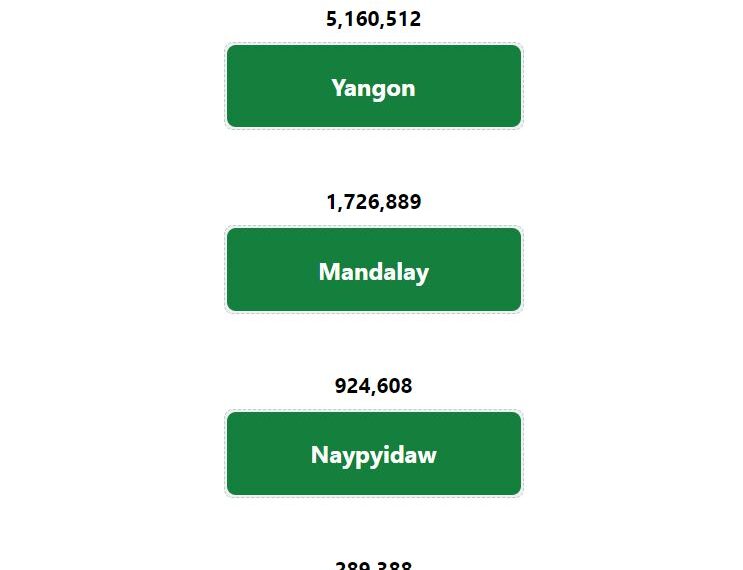The height and width of the screenshot is (570, 743).
Task: Click the green Yangon button
Action: point(374,86)
